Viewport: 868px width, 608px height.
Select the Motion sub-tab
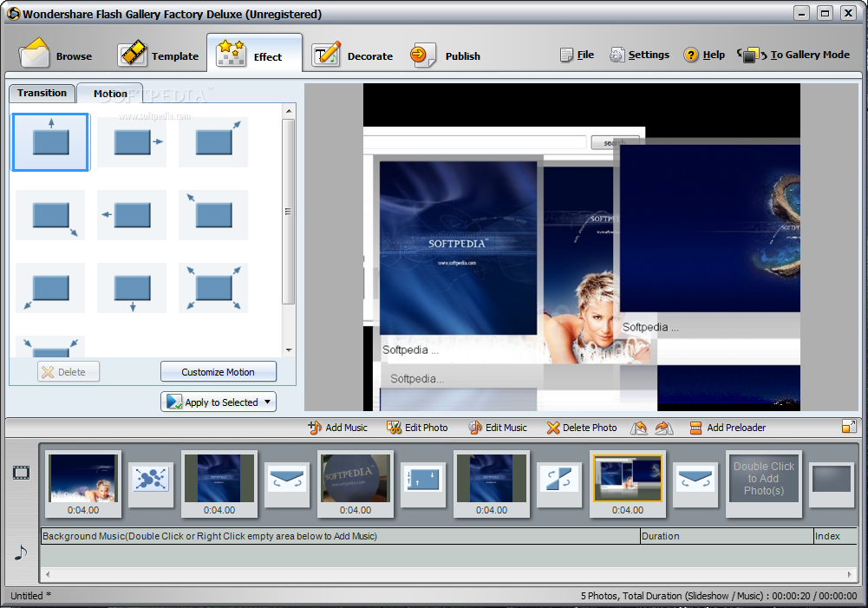pyautogui.click(x=109, y=94)
